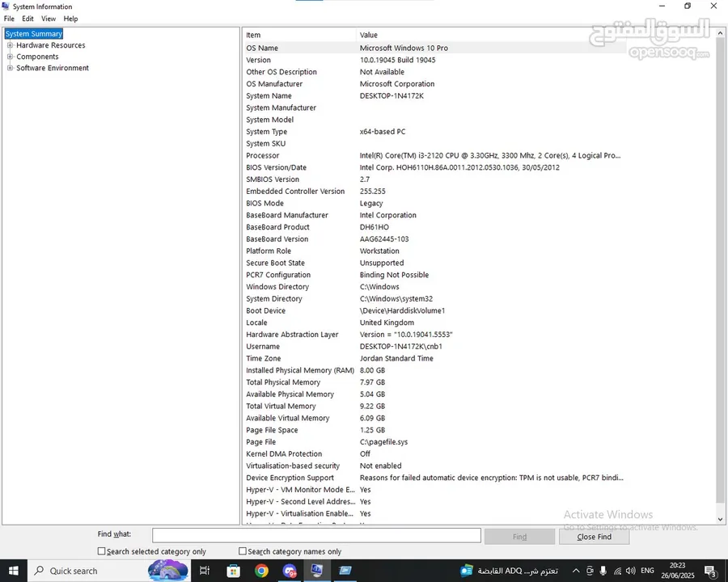Open the View menu
This screenshot has height=582, width=728.
(49, 19)
